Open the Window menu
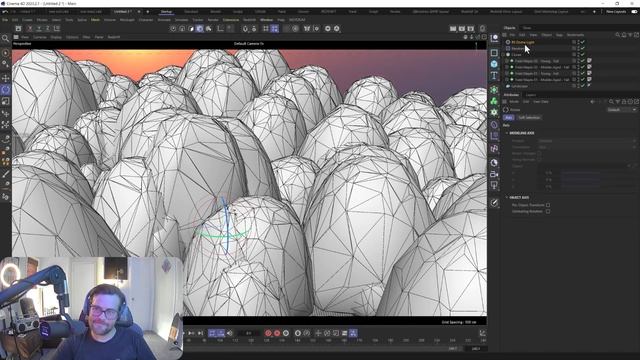This screenshot has width=640, height=360. click(267, 20)
